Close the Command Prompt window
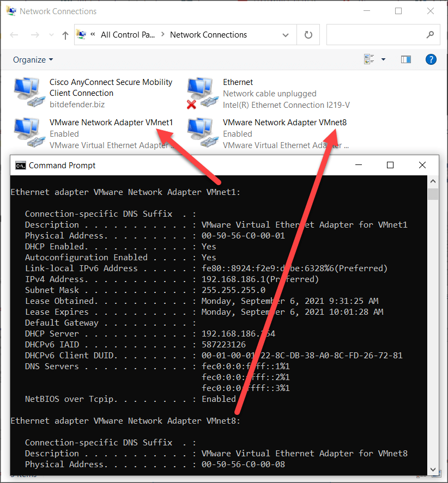 click(422, 165)
